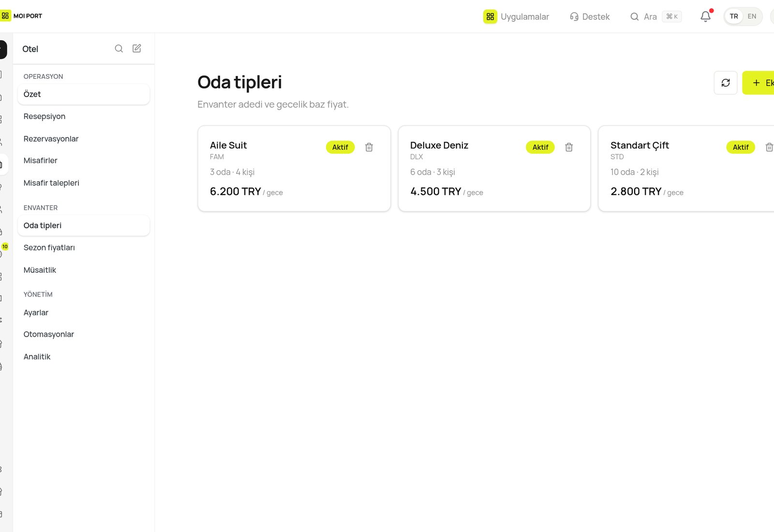Search within the Otel sidebar
774x532 pixels.
click(119, 48)
